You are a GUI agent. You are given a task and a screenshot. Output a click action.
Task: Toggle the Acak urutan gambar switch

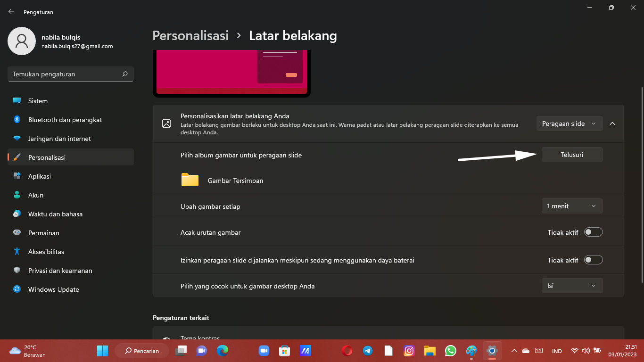click(x=594, y=232)
